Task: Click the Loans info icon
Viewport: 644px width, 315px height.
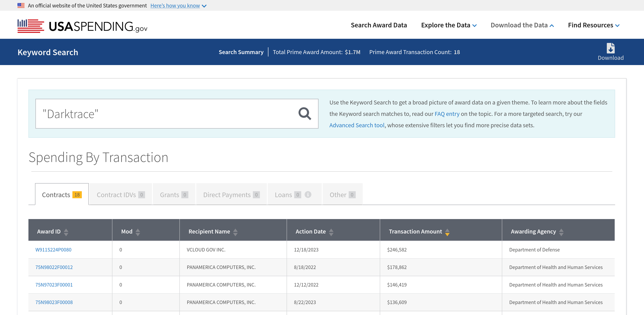Action: 308,195
